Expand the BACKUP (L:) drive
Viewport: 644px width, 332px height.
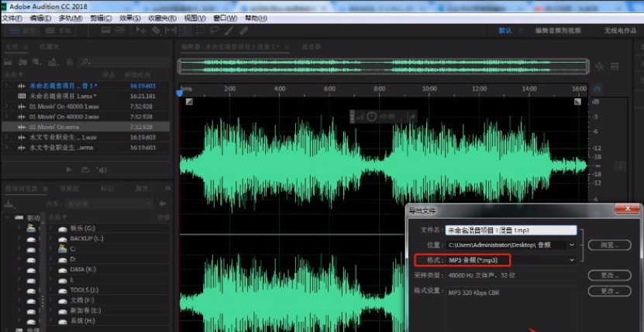[50, 238]
